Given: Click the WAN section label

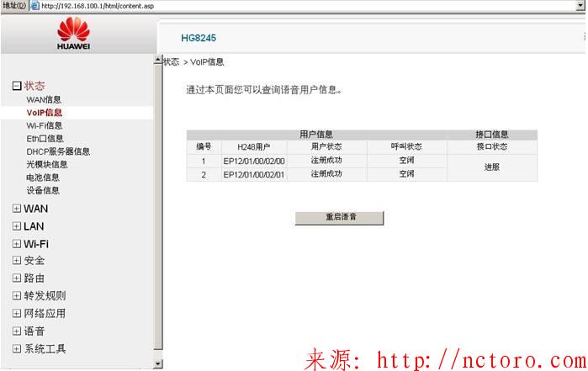Looking at the screenshot, I should point(35,209).
